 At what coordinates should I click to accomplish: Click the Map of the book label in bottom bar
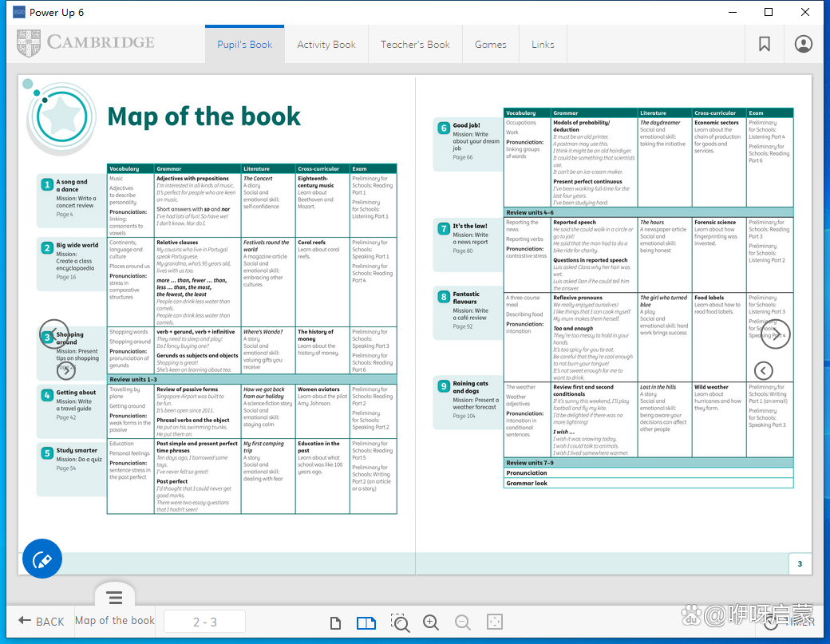(x=115, y=621)
